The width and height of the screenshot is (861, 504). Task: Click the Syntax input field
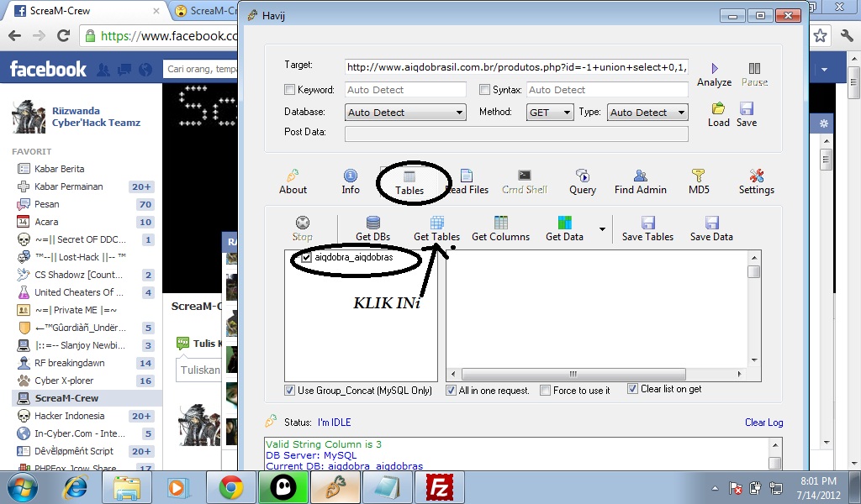point(607,90)
